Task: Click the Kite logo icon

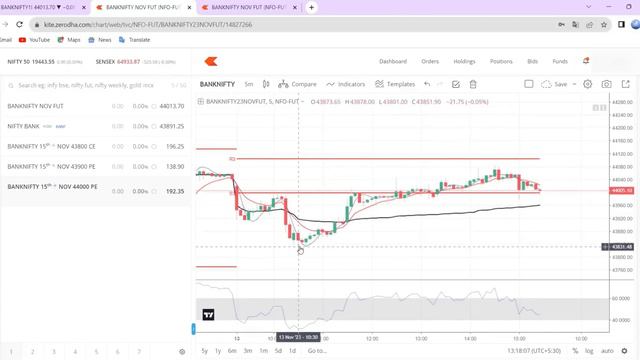Action: [211, 61]
